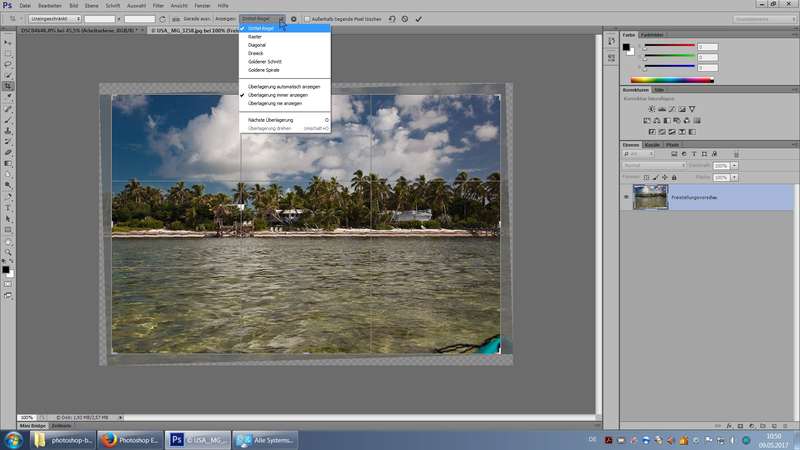Reset the crop box with the undo arrow
Image resolution: width=800 pixels, height=450 pixels.
(x=391, y=19)
